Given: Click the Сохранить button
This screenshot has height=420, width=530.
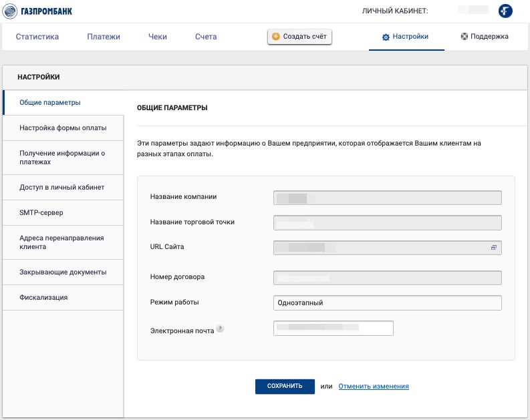Looking at the screenshot, I should pyautogui.click(x=285, y=386).
